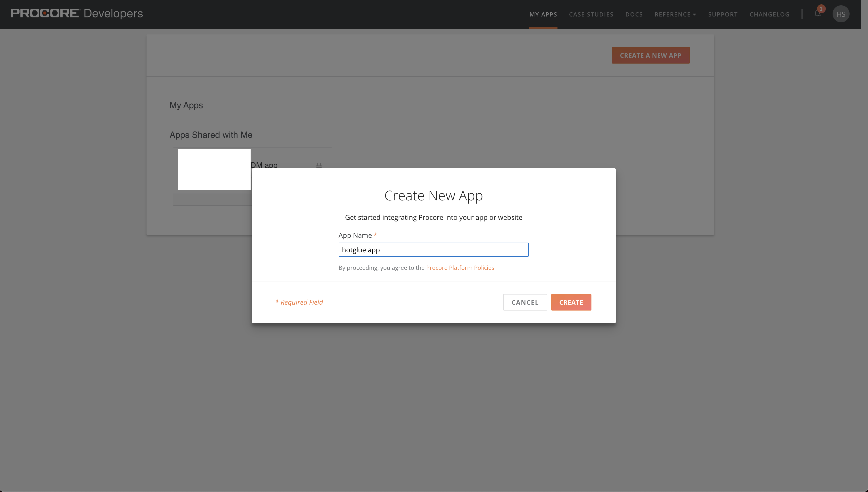Image resolution: width=868 pixels, height=492 pixels.
Task: Open the Docs page
Action: 634,15
